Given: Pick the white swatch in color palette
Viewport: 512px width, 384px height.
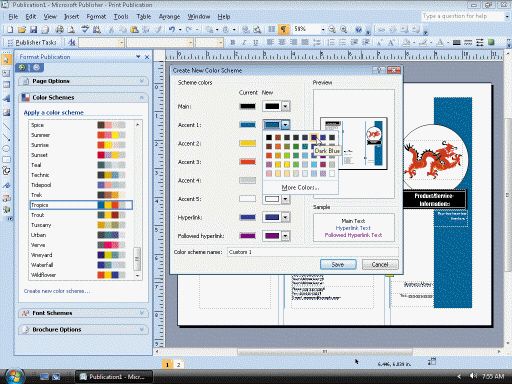Looking at the screenshot, I should click(332, 173).
